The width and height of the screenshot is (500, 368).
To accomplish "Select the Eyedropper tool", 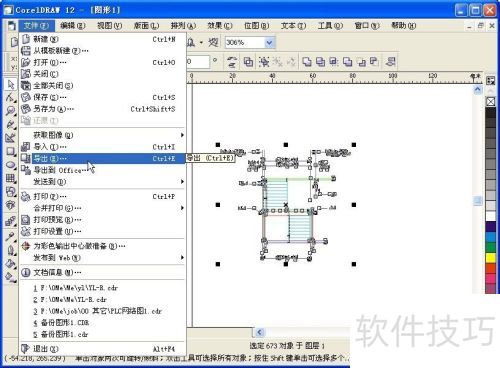I will (x=10, y=236).
